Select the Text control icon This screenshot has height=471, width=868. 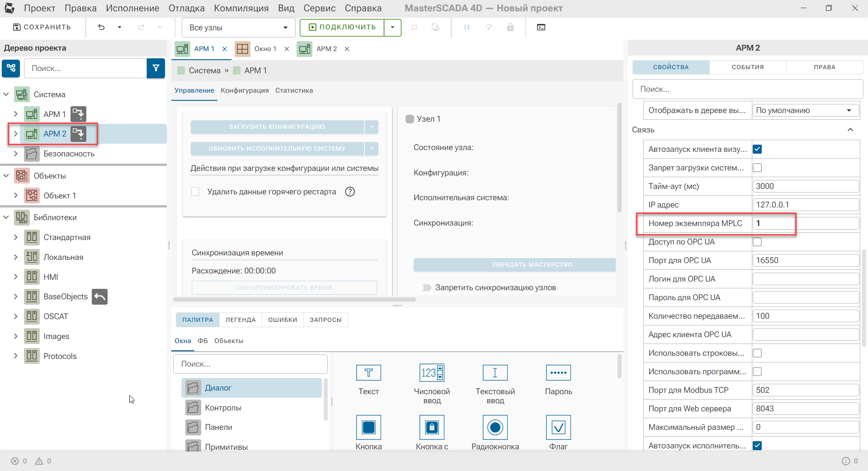(368, 373)
